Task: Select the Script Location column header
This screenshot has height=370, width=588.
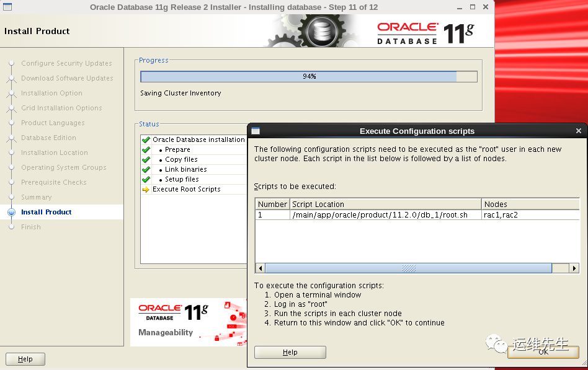Action: [386, 205]
